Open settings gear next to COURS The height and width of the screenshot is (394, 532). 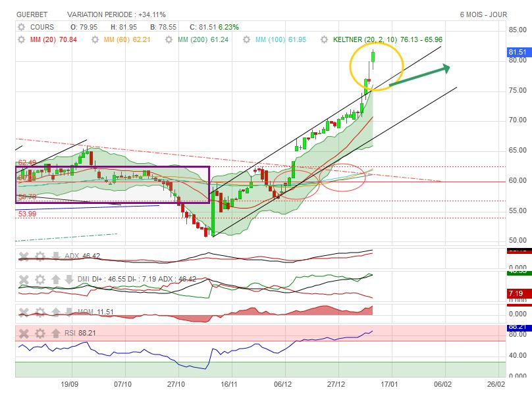pyautogui.click(x=21, y=27)
